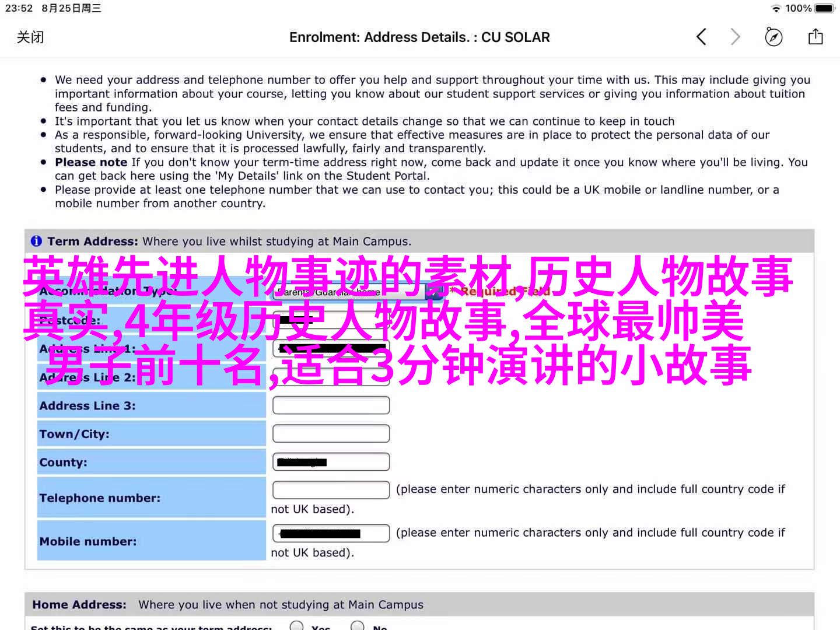Viewport: 840px width, 630px height.
Task: Click the battery status icon
Action: tap(825, 8)
